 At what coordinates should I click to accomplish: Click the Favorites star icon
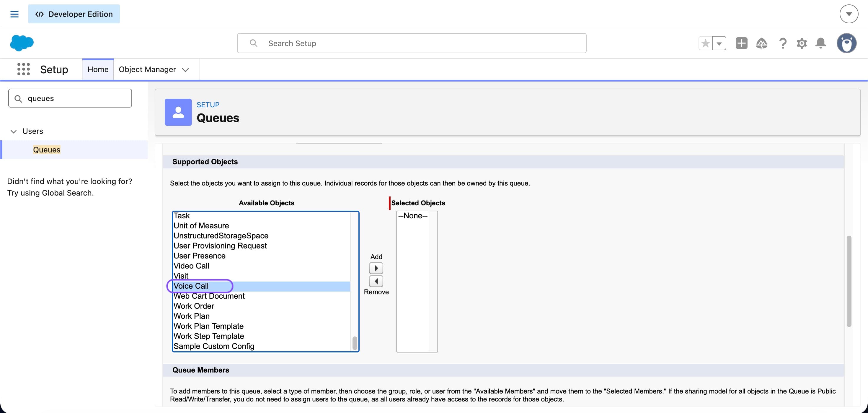pyautogui.click(x=705, y=43)
